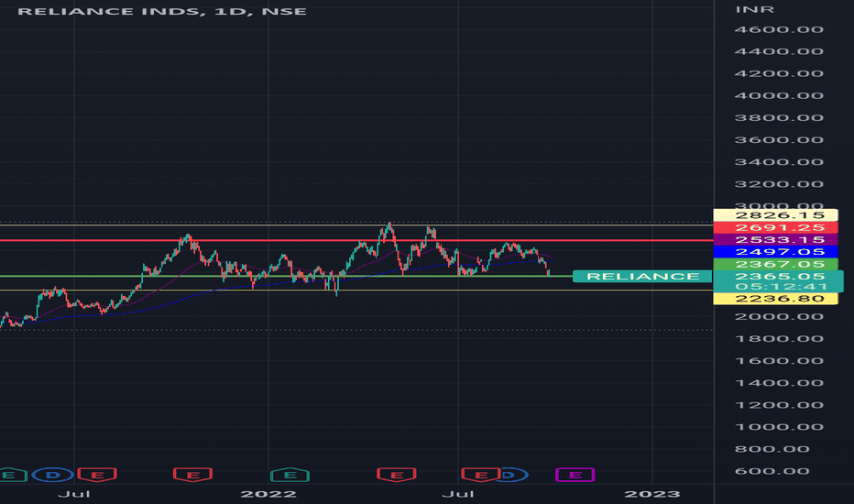
Task: Click the green E earnings marker at 2022
Action: (290, 475)
